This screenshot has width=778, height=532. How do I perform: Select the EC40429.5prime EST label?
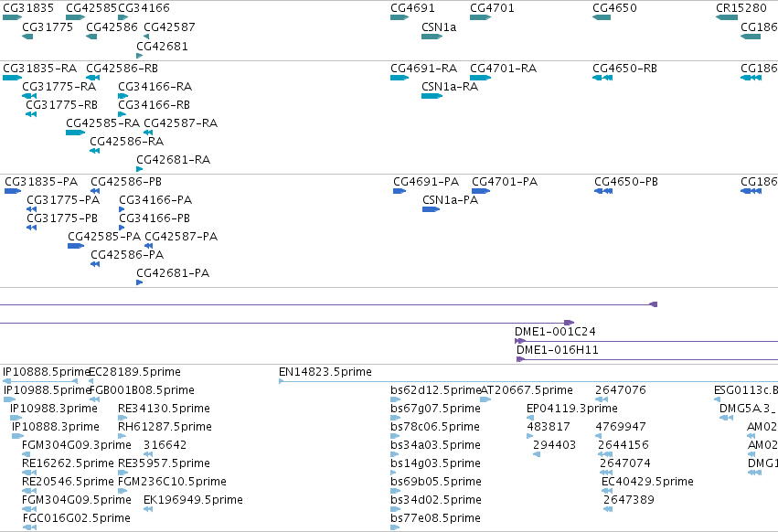[647, 482]
